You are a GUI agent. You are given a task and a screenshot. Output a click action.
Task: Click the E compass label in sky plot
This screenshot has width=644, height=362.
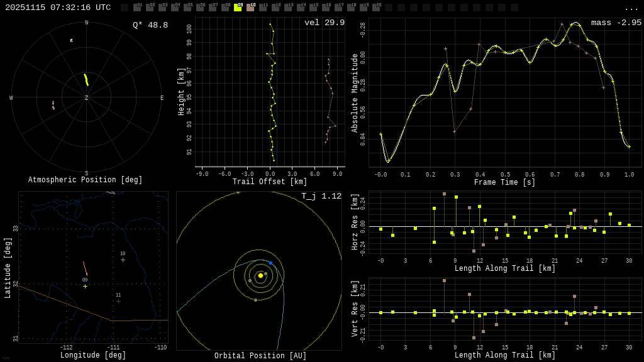click(x=162, y=97)
